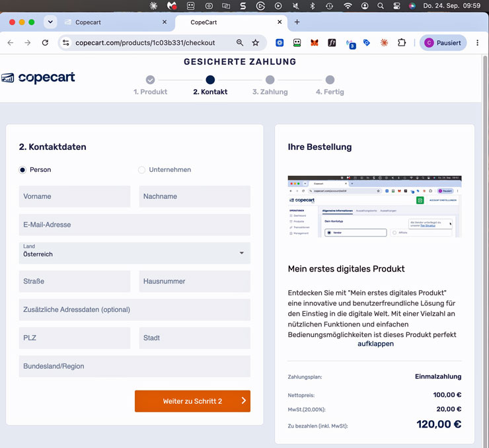Click the PLZ input field
The height and width of the screenshot is (448, 489).
click(75, 338)
